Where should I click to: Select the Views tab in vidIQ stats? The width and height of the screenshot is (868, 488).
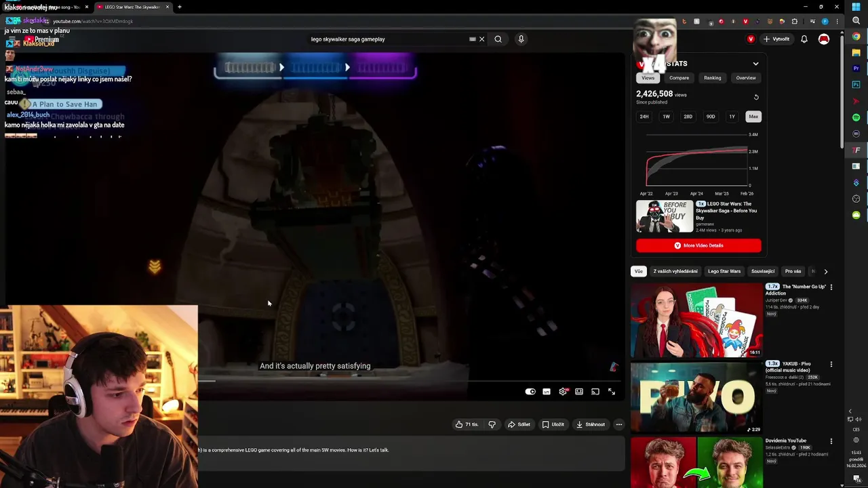click(648, 78)
